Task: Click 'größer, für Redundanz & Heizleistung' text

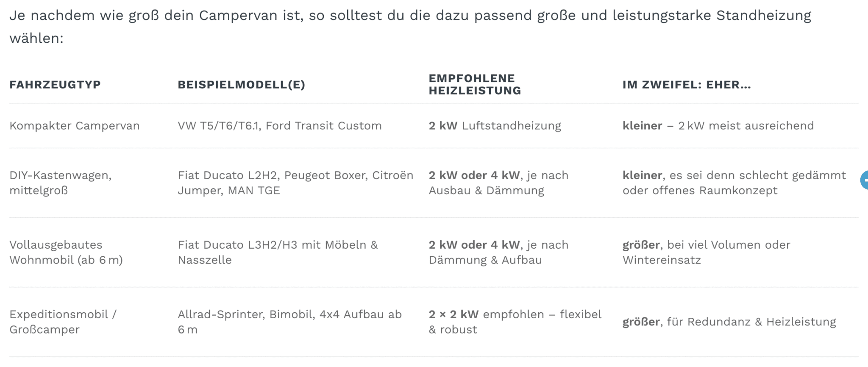Action: pos(729,322)
